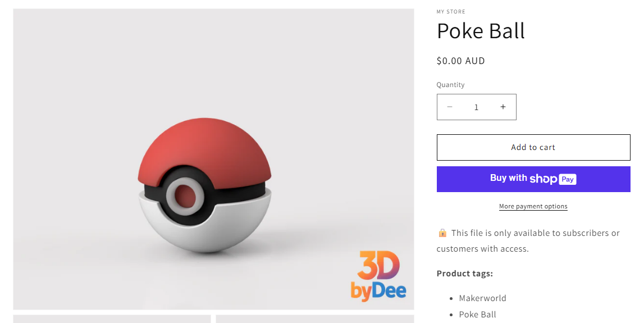Click the quantity number field
This screenshot has height=323, width=644.
coord(477,107)
